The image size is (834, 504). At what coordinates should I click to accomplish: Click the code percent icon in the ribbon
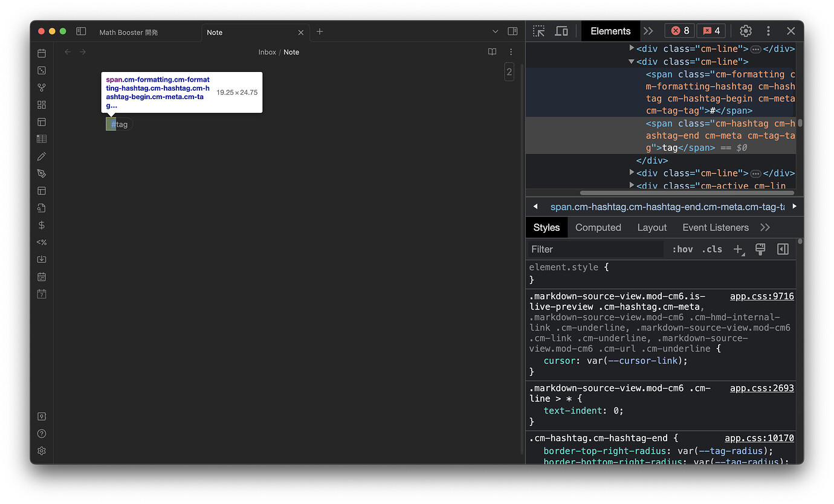tap(42, 242)
